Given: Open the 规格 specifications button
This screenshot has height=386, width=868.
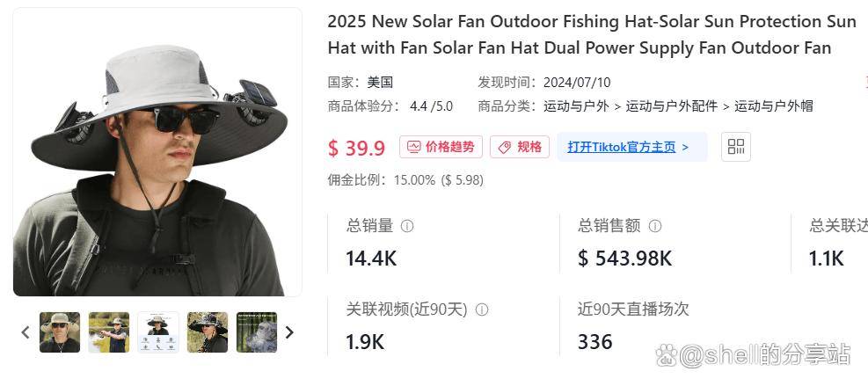Looking at the screenshot, I should tap(519, 147).
